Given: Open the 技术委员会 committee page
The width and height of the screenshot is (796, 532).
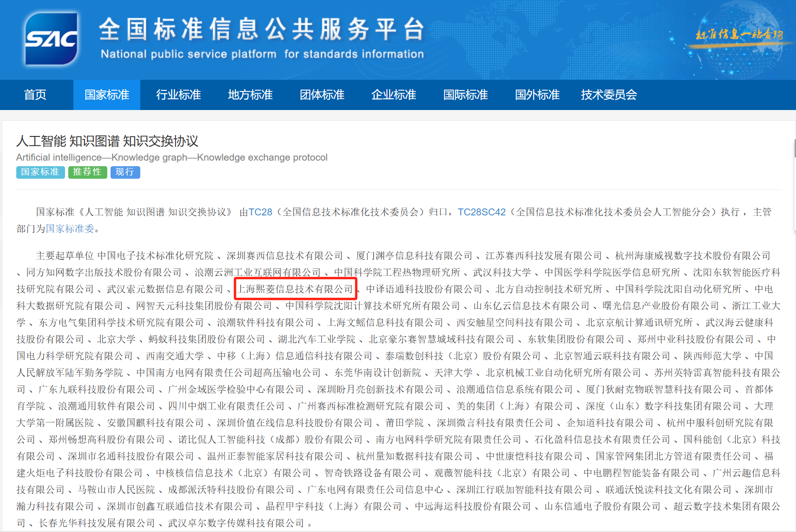Looking at the screenshot, I should 609,95.
